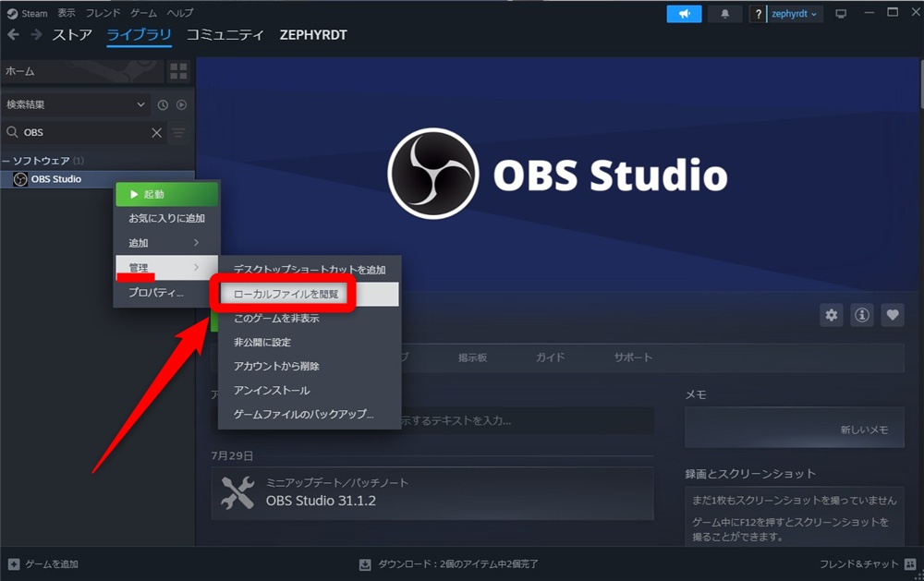
Task: Open OBS Studio 31.1.2 patch notes
Action: pos(432,493)
